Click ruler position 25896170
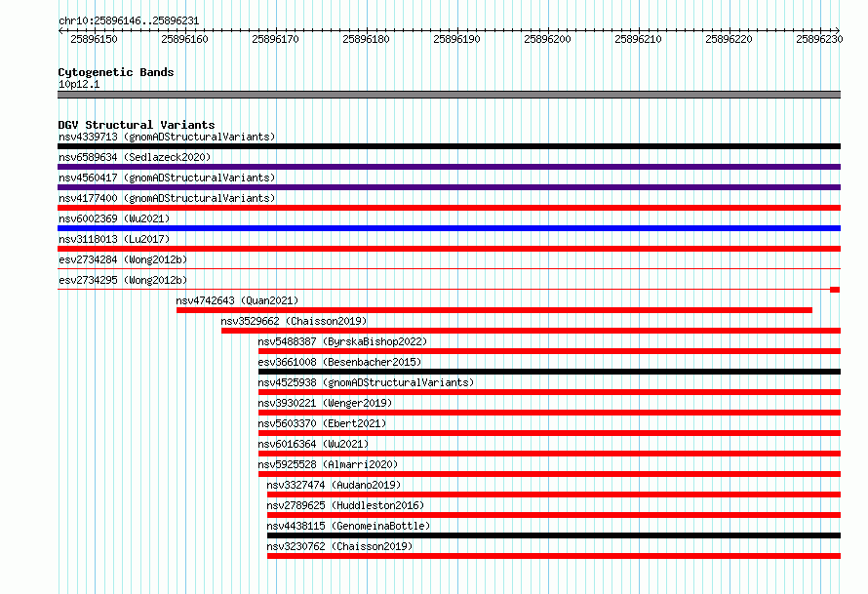The width and height of the screenshot is (868, 594). (x=276, y=39)
